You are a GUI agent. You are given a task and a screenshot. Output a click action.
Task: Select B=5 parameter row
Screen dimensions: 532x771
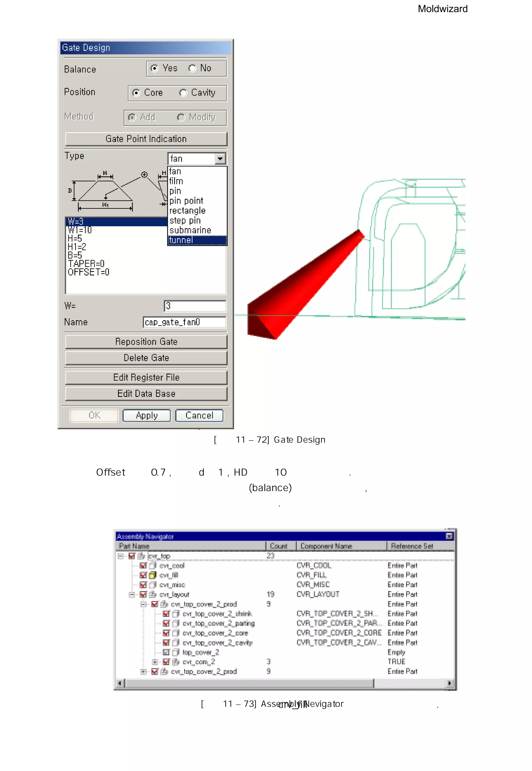[x=75, y=255]
